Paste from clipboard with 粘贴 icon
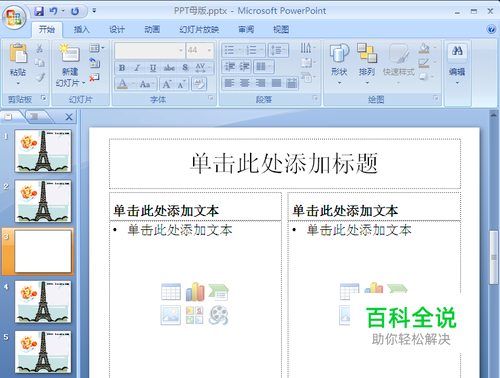This screenshot has height=378, width=500. click(18, 53)
